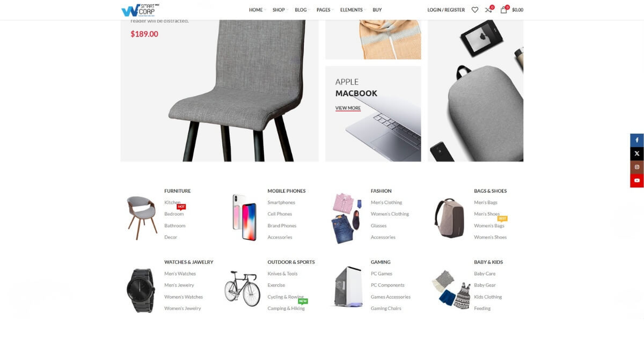Open the Instagram social sidebar icon
The width and height of the screenshot is (644, 338).
click(x=637, y=167)
